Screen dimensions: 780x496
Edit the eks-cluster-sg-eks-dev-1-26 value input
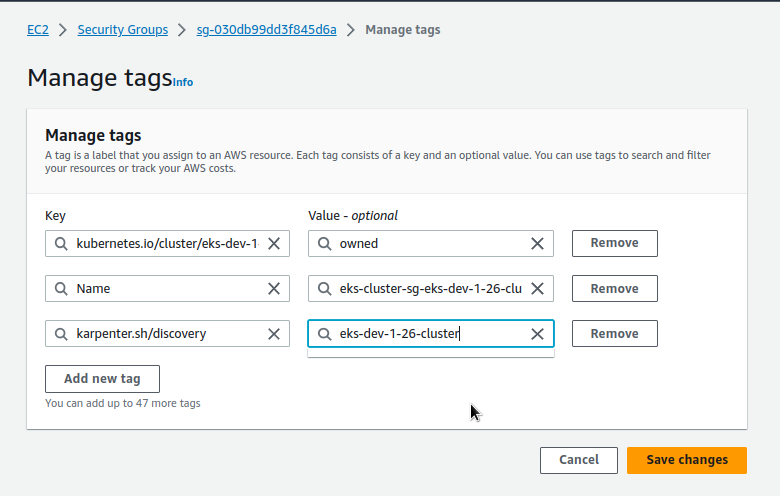pyautogui.click(x=431, y=289)
